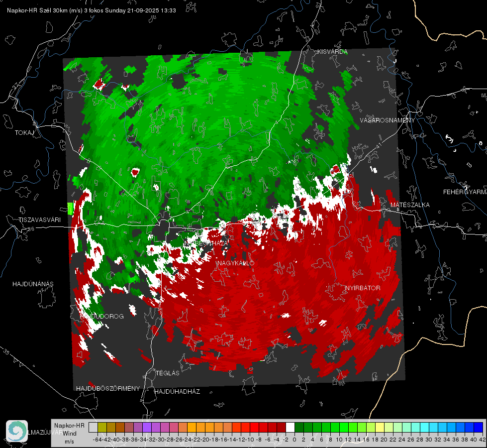
Task: Select the dark blue 42 m/s swatch
Action: [x=478, y=427]
